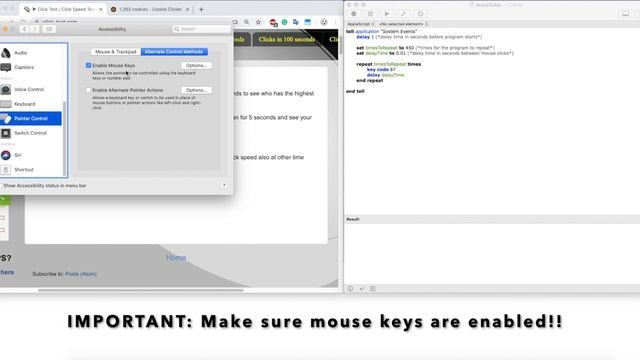Open the 'No selected element' dropdown
The width and height of the screenshot is (640, 360).
(x=403, y=24)
